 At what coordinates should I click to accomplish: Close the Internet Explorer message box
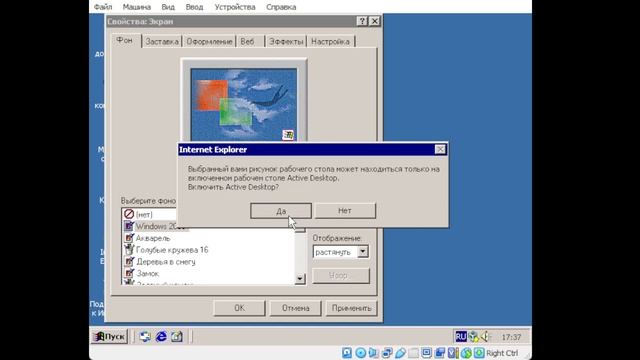pyautogui.click(x=440, y=149)
